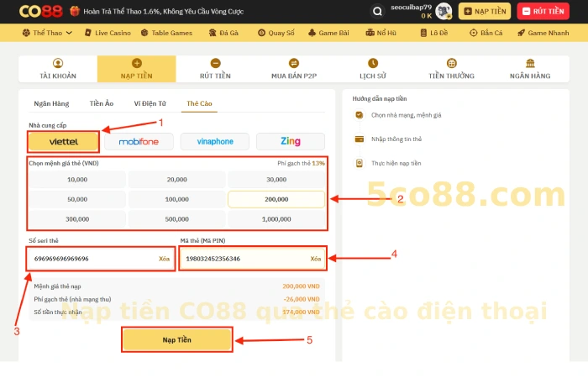Select the Ngân Hàng deposit method
Viewport: 588px width, 378px height.
click(51, 103)
